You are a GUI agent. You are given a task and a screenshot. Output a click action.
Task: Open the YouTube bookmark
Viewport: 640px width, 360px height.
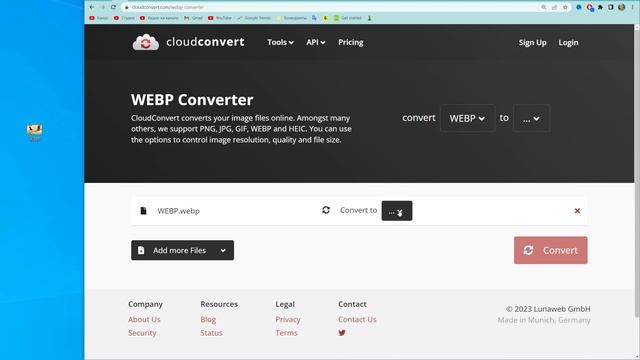220,18
